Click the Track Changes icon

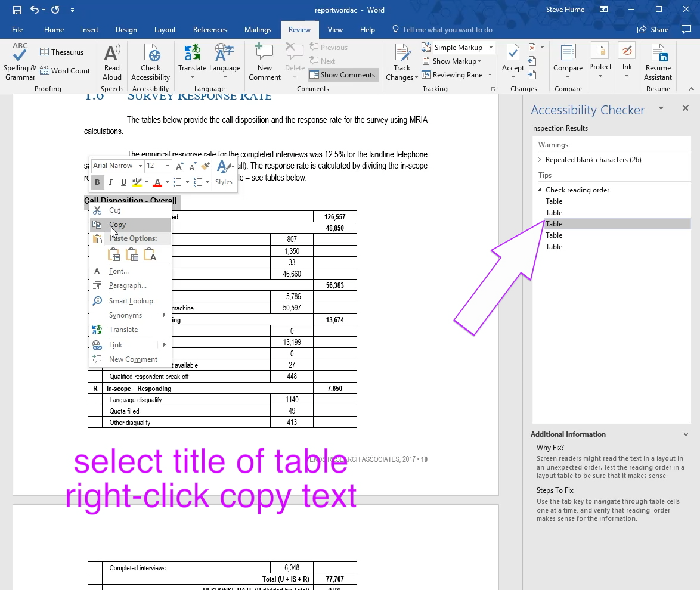coord(402,53)
